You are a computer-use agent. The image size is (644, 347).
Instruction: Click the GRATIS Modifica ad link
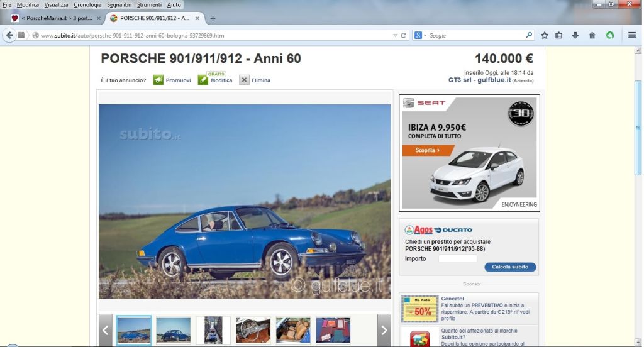(221, 80)
